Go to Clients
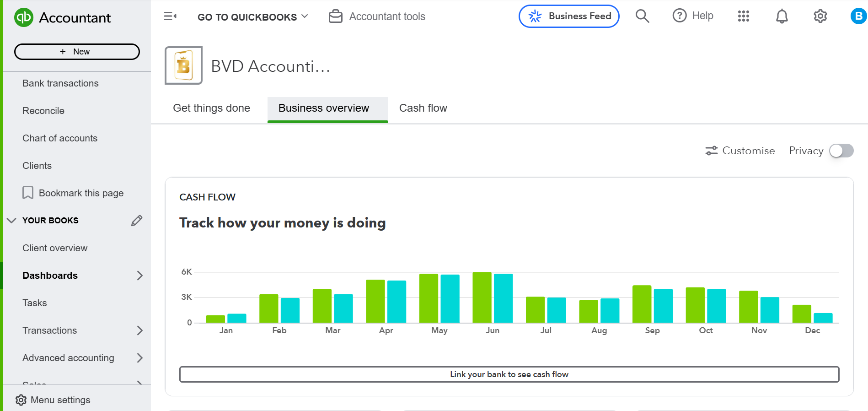The height and width of the screenshot is (411, 868). coord(37,166)
